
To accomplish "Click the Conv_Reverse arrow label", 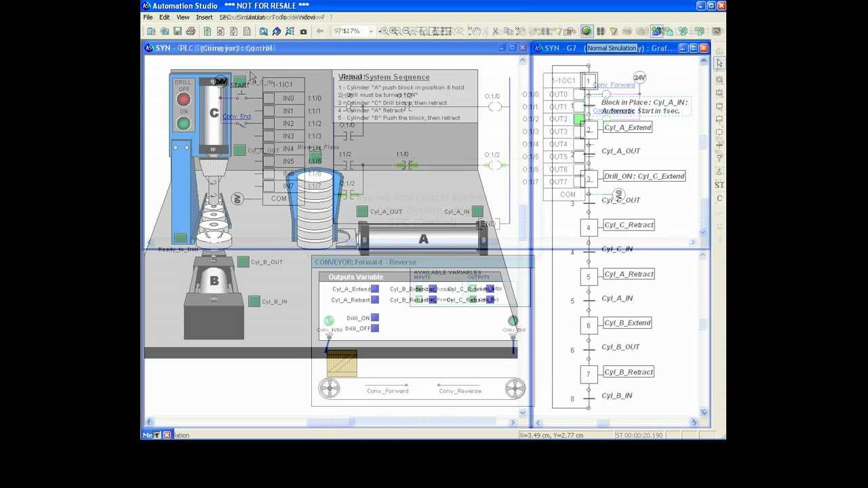I will coord(460,391).
